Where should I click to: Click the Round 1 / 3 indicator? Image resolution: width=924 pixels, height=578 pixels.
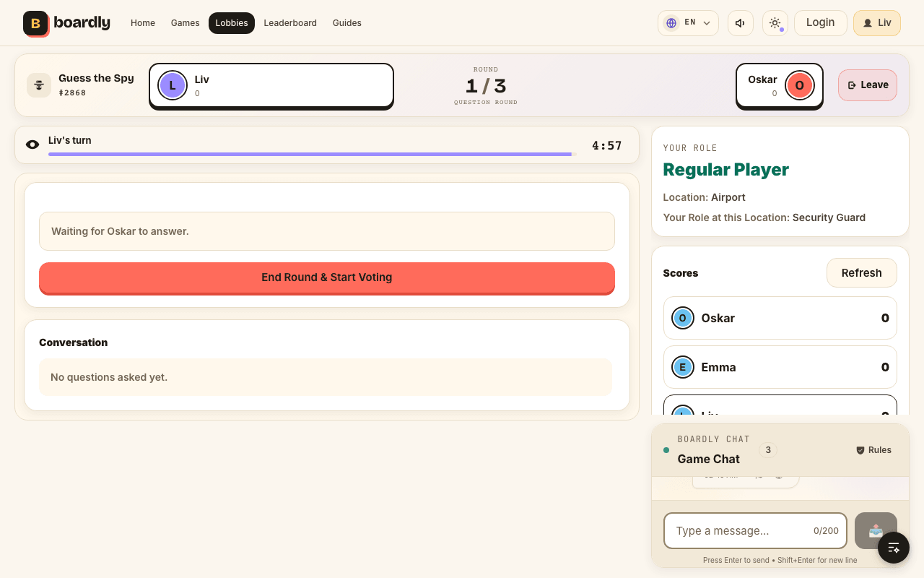pos(486,86)
